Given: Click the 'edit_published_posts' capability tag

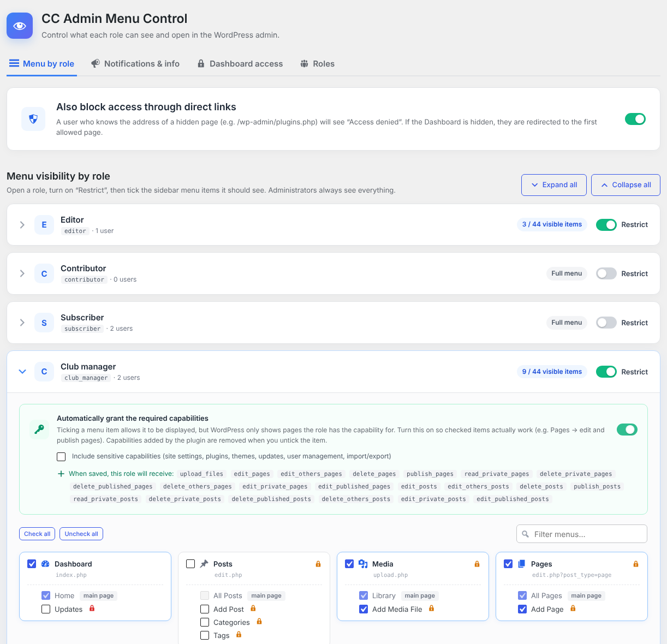Looking at the screenshot, I should click(x=513, y=499).
